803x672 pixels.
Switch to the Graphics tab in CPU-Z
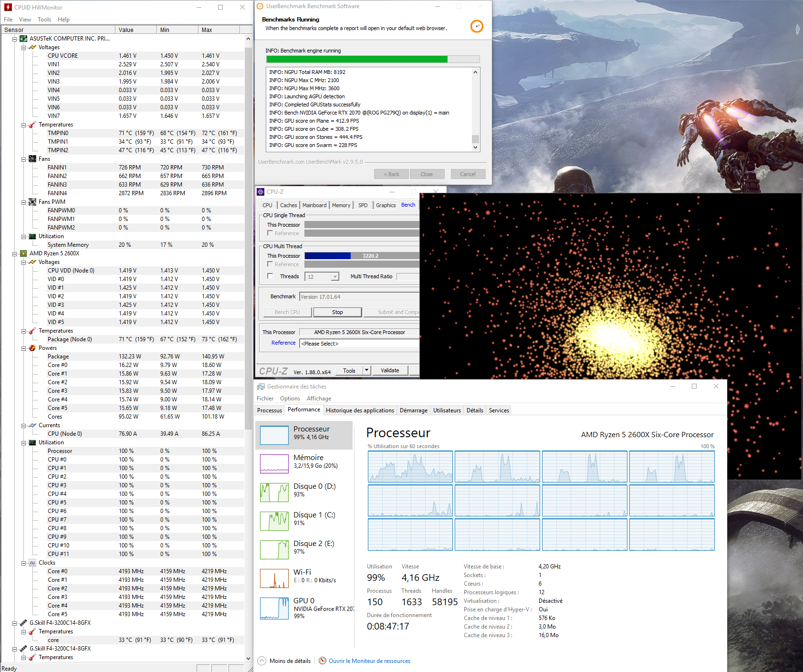(386, 205)
